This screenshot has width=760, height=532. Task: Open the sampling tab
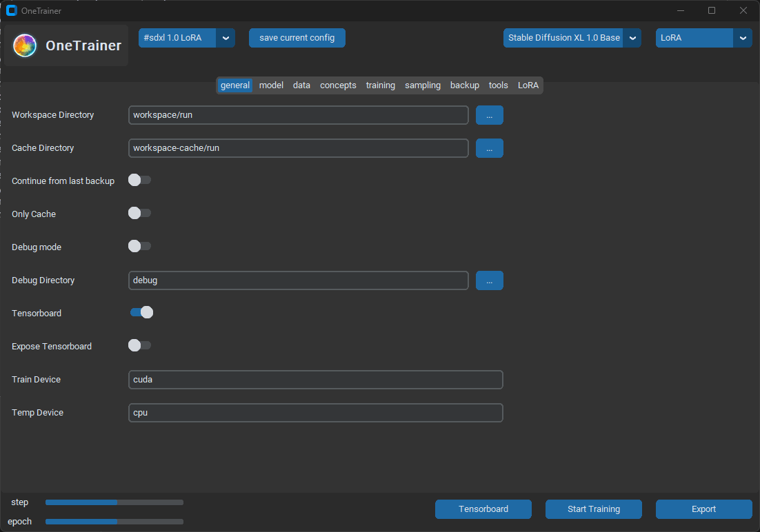pos(422,85)
